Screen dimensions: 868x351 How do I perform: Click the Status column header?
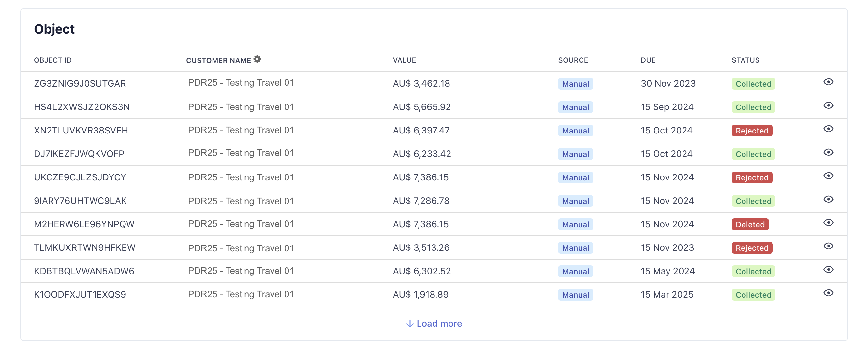pos(745,60)
